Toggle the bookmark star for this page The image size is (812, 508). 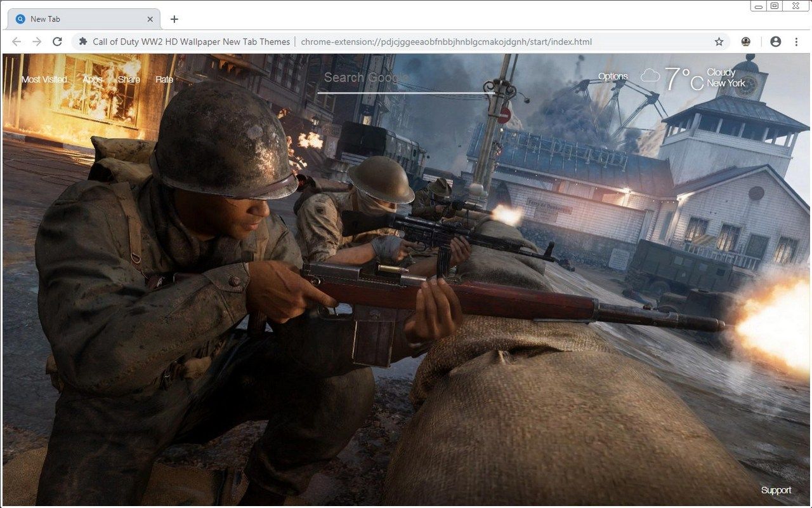[719, 41]
